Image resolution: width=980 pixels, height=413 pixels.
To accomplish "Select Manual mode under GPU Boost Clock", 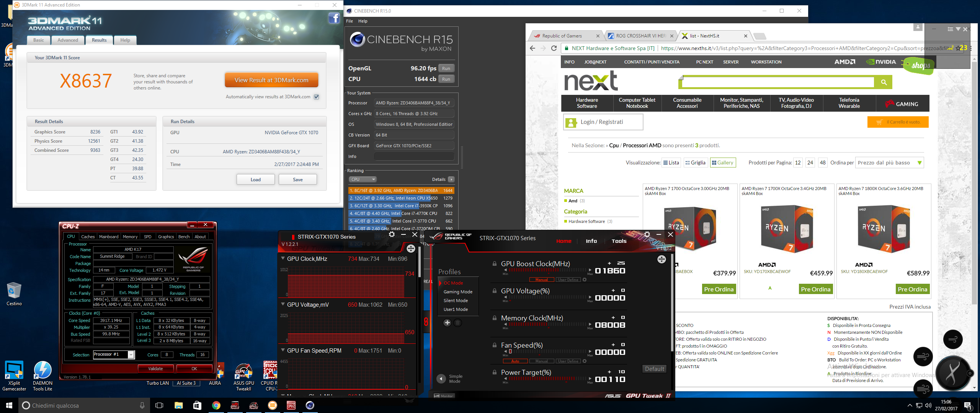I will (542, 280).
